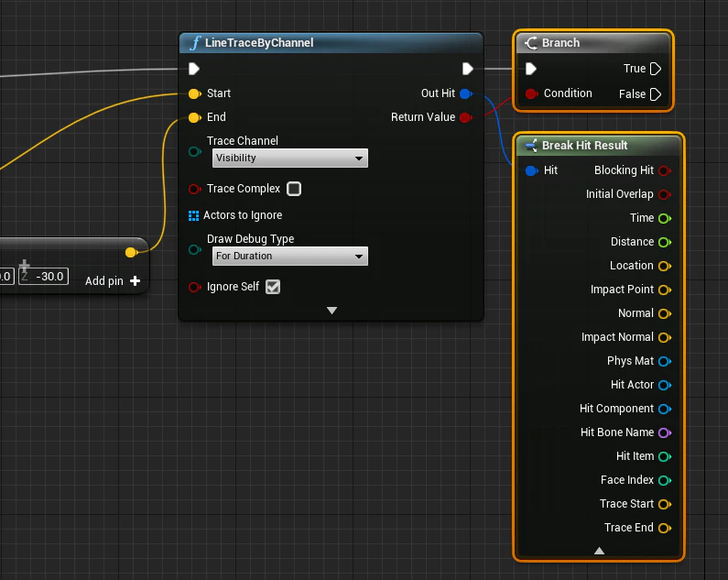Select the LineTraceByChannel node title
728x580 pixels.
tap(259, 43)
